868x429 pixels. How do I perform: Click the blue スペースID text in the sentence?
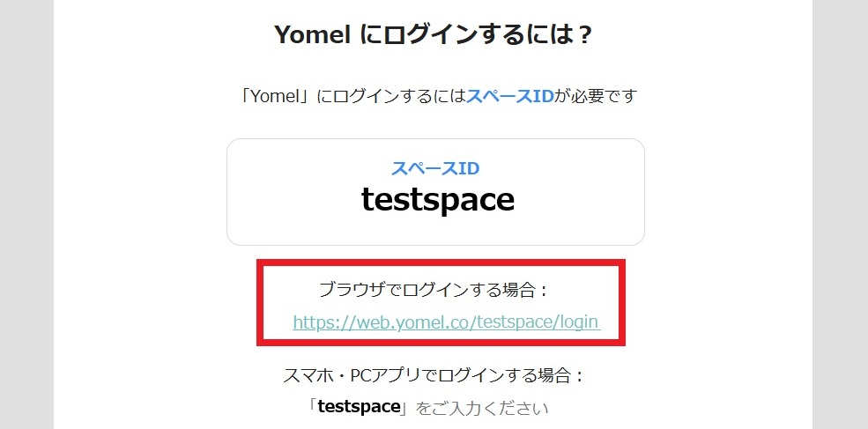pyautogui.click(x=510, y=96)
